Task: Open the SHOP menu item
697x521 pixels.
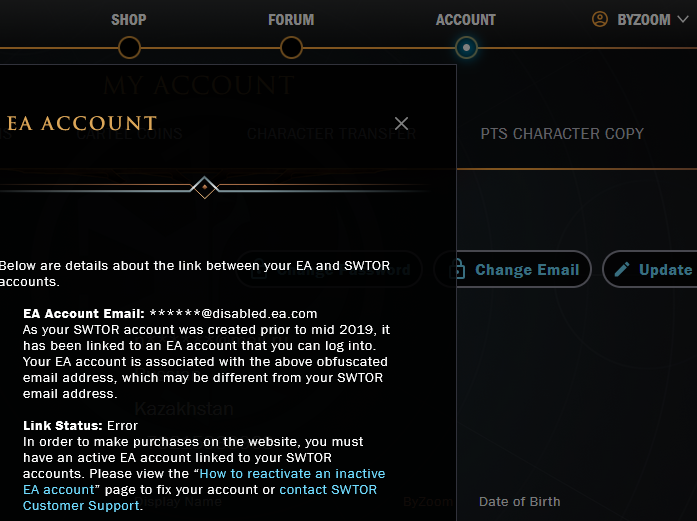Action: coord(129,19)
